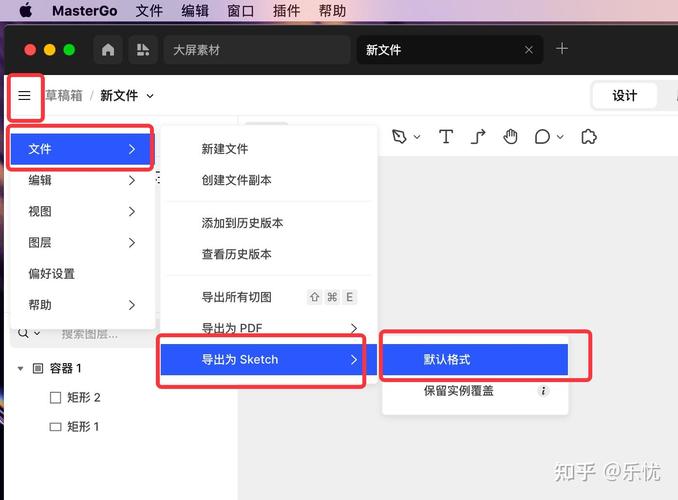Open the search filter dropdown arrow
Viewport: 678px width, 500px height.
pyautogui.click(x=37, y=333)
